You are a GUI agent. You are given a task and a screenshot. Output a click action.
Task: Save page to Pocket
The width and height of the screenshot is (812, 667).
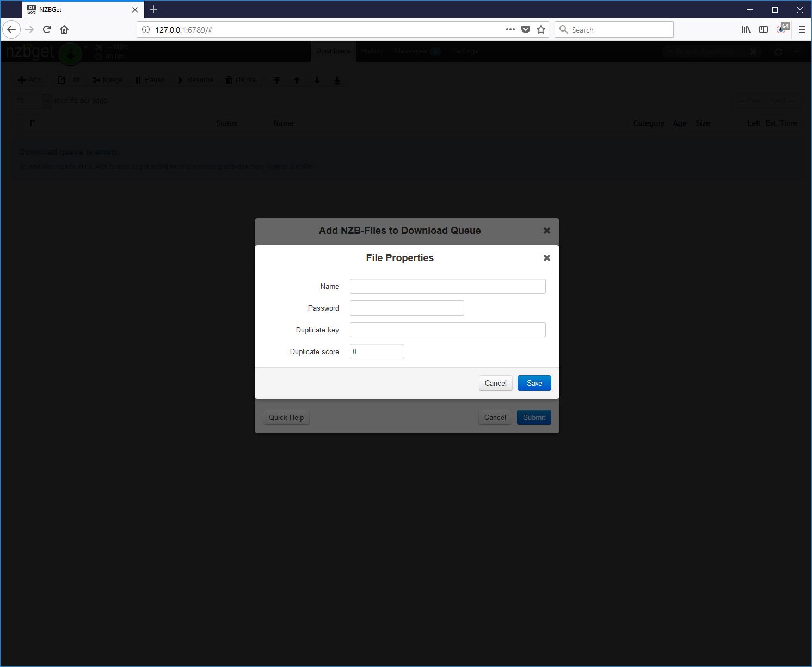tap(525, 29)
